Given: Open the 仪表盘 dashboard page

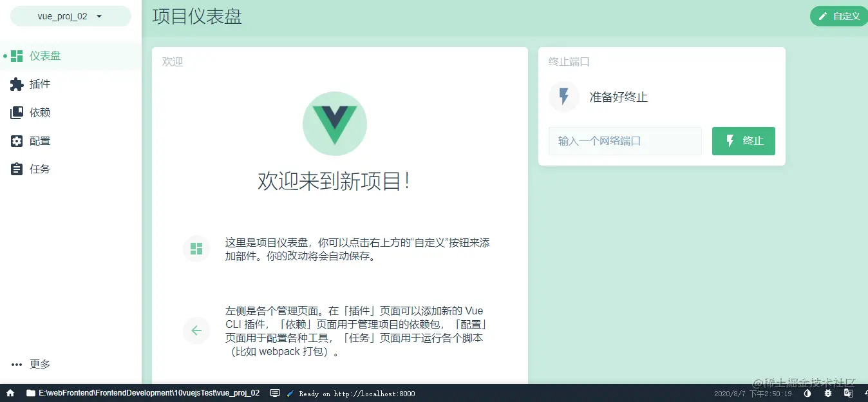Looking at the screenshot, I should (x=71, y=56).
